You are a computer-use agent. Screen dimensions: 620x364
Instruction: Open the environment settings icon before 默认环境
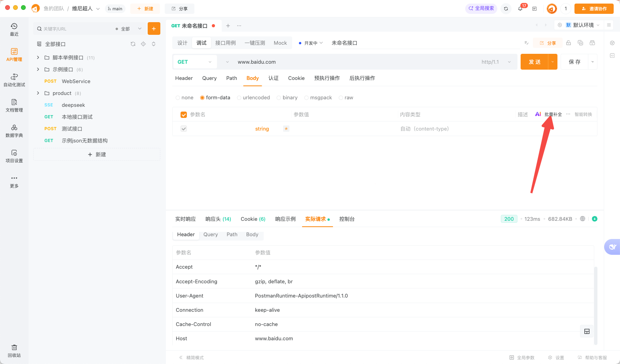click(x=560, y=25)
